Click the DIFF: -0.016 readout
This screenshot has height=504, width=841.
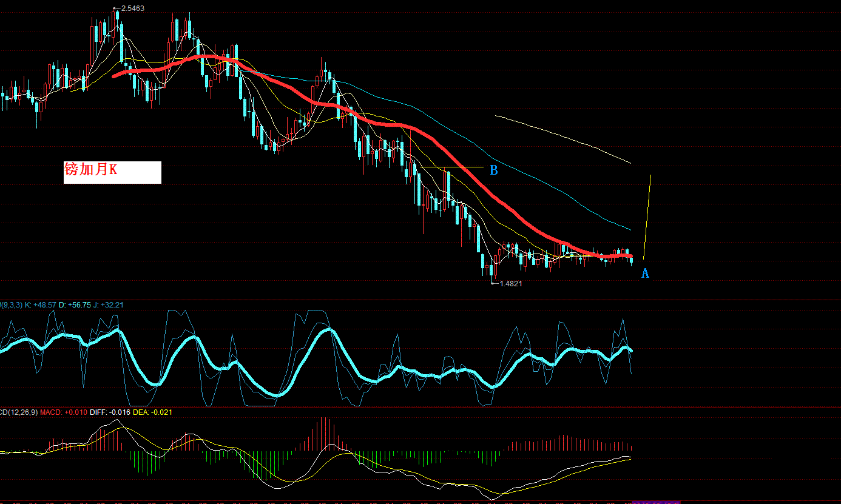(109, 412)
